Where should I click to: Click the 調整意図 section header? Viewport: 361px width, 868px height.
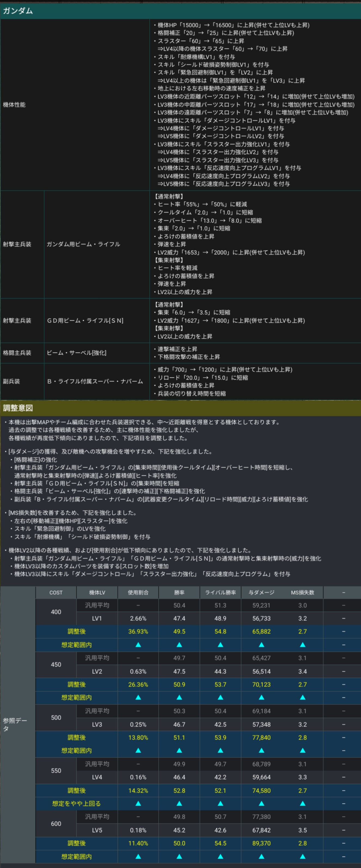click(x=180, y=408)
